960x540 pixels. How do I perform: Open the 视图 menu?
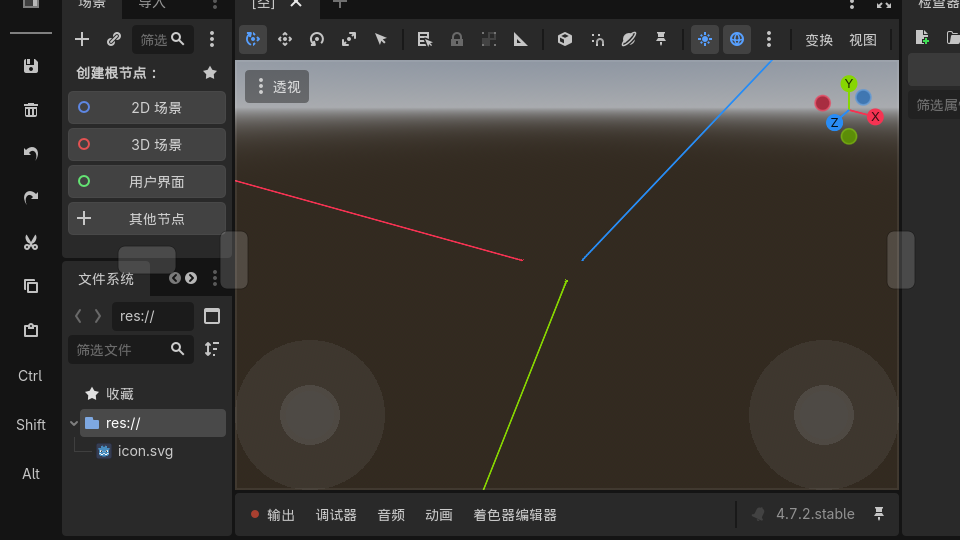coord(863,40)
